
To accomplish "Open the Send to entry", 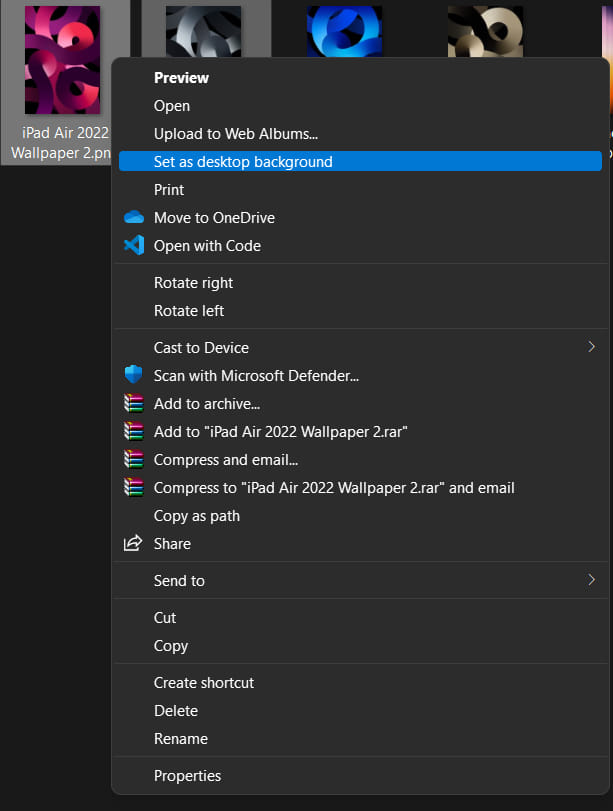I will (360, 580).
